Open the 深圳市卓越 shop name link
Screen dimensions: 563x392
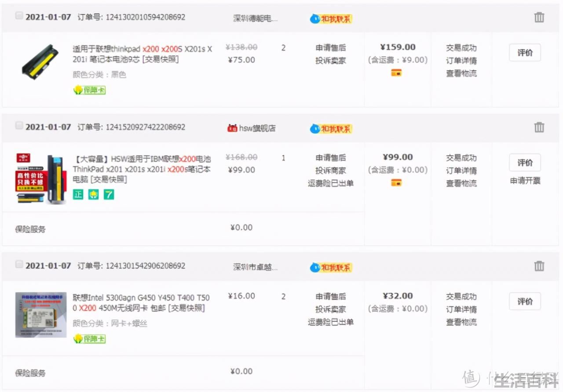pyautogui.click(x=256, y=267)
